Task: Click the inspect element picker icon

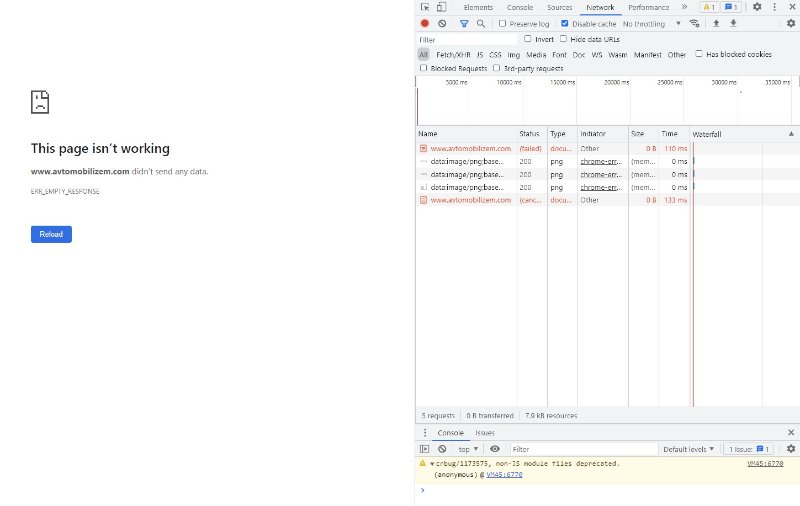Action: click(425, 7)
